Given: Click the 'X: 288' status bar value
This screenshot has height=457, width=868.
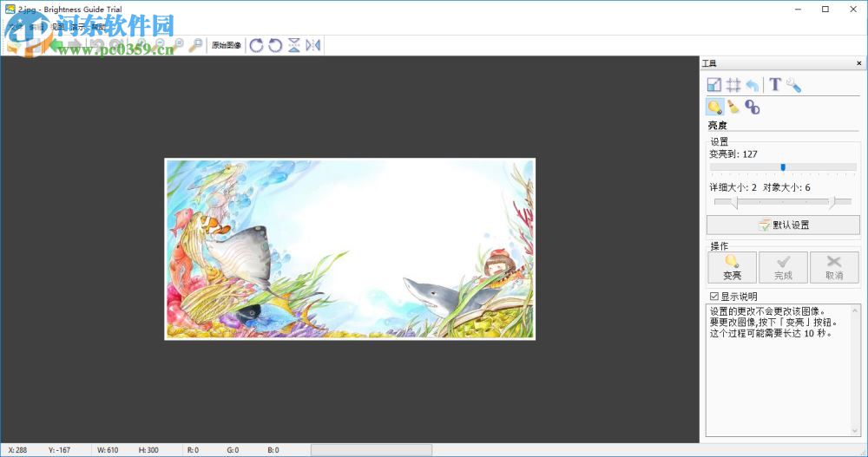Looking at the screenshot, I should 17,450.
